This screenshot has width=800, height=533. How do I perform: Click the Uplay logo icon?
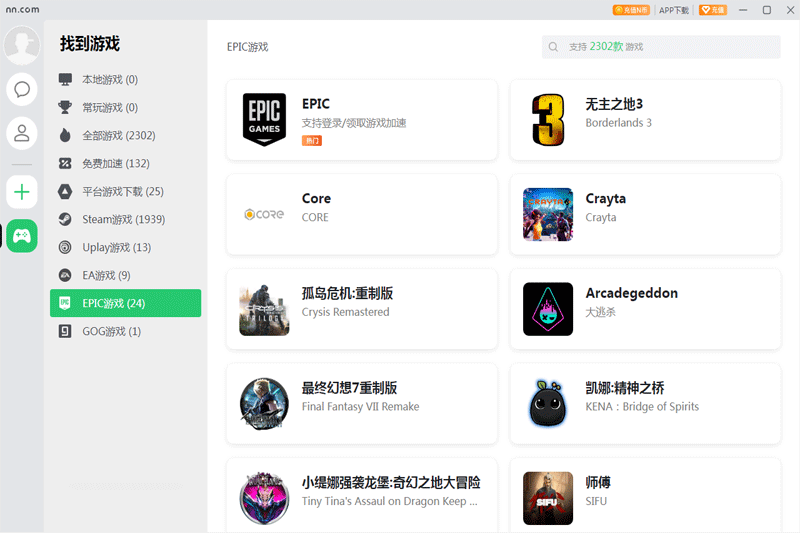point(65,247)
